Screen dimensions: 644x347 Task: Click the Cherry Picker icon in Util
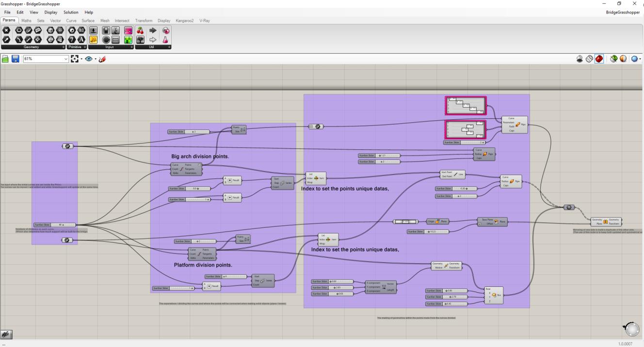(x=141, y=31)
